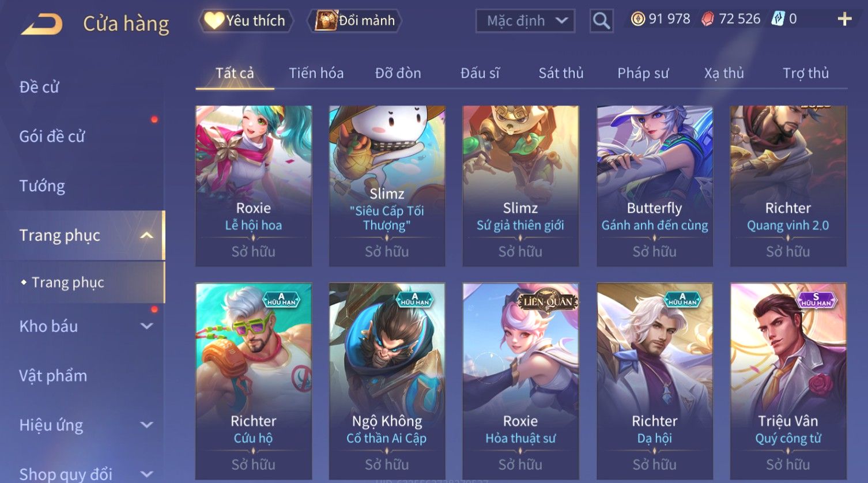The image size is (868, 483).
Task: Open Gói đề cử in the sidebar
Action: pyautogui.click(x=52, y=137)
